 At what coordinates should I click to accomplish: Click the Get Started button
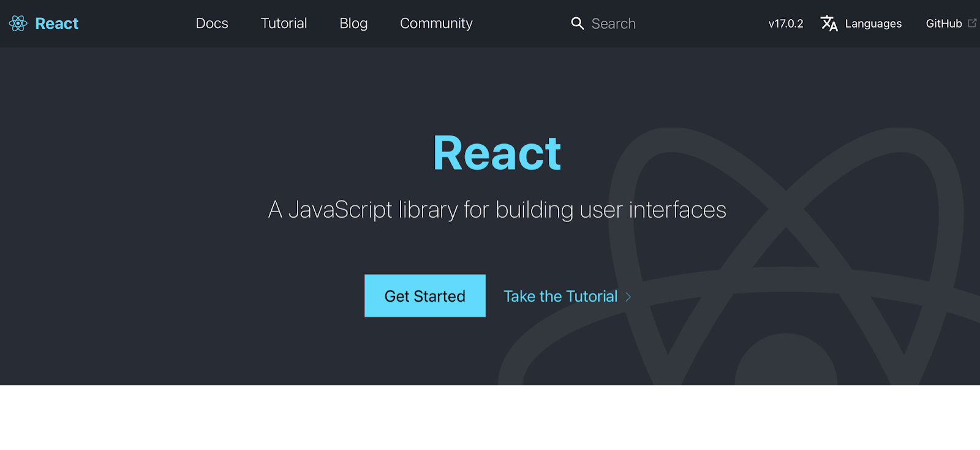point(425,296)
